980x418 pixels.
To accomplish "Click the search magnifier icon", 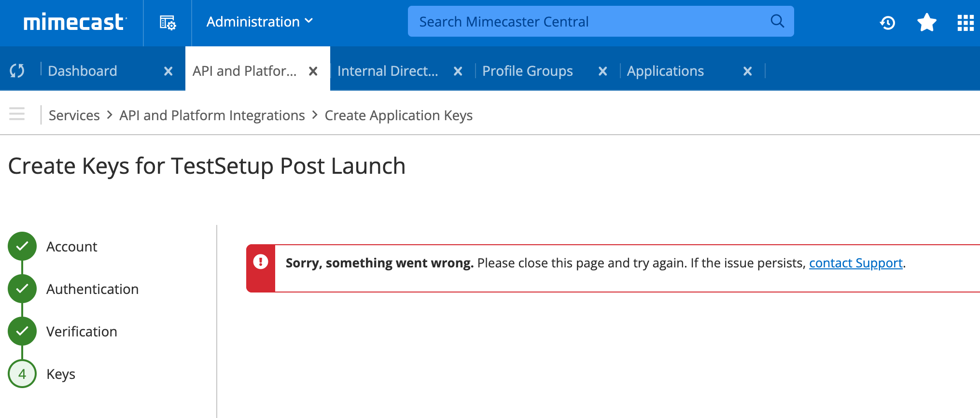I will [777, 21].
